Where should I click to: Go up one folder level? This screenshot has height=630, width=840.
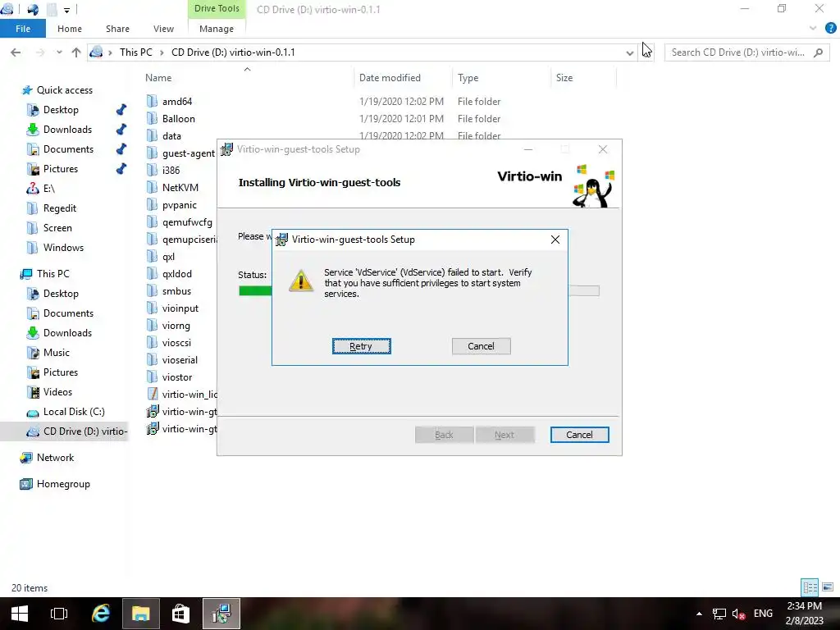tap(76, 52)
